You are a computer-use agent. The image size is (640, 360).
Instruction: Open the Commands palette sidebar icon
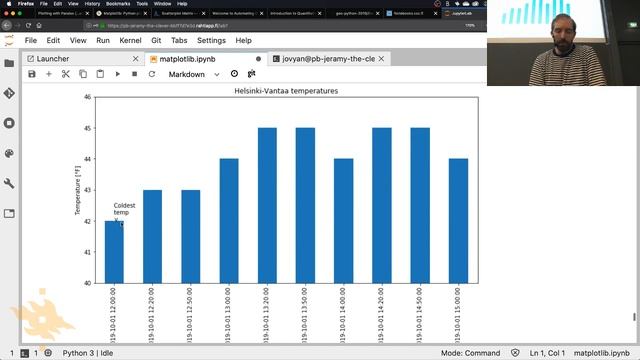pos(9,153)
